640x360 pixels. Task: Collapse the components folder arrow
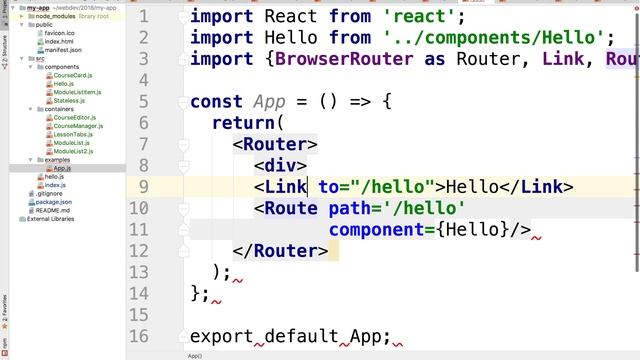tap(31, 67)
